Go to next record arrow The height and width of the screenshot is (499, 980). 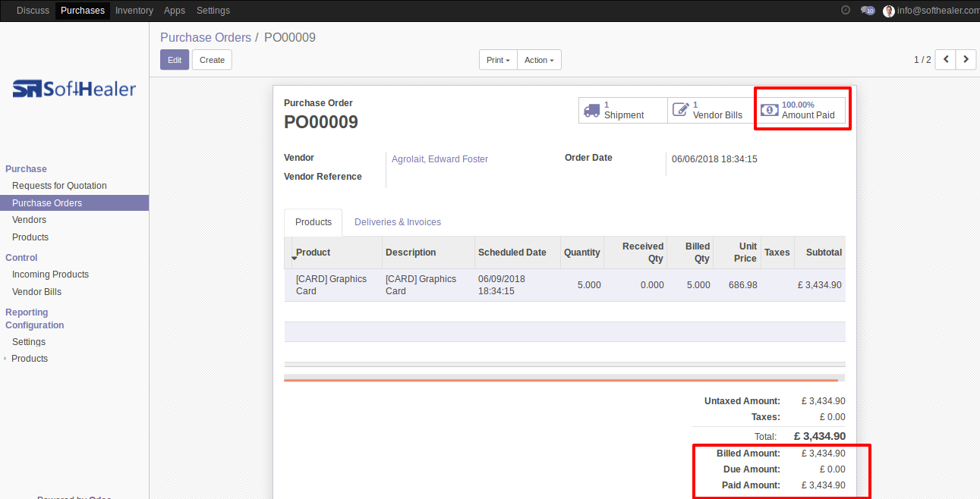coord(966,59)
